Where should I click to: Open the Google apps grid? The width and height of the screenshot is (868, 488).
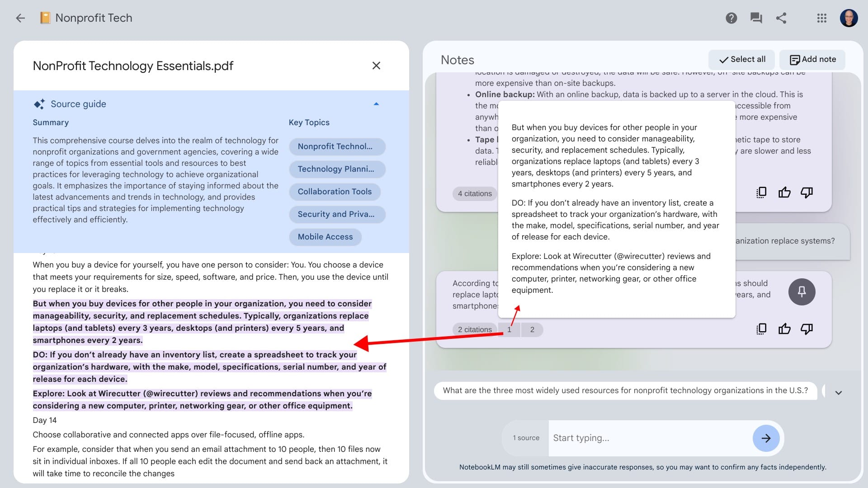pos(822,18)
